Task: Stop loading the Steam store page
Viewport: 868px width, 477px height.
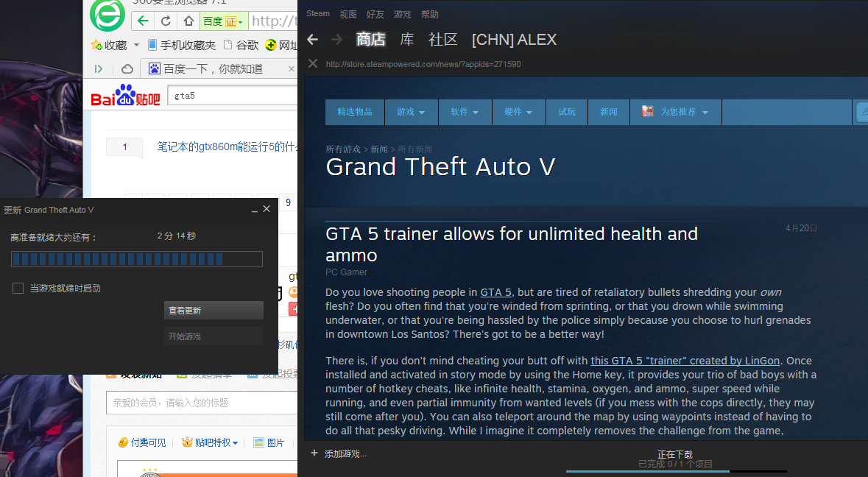Action: pos(313,63)
